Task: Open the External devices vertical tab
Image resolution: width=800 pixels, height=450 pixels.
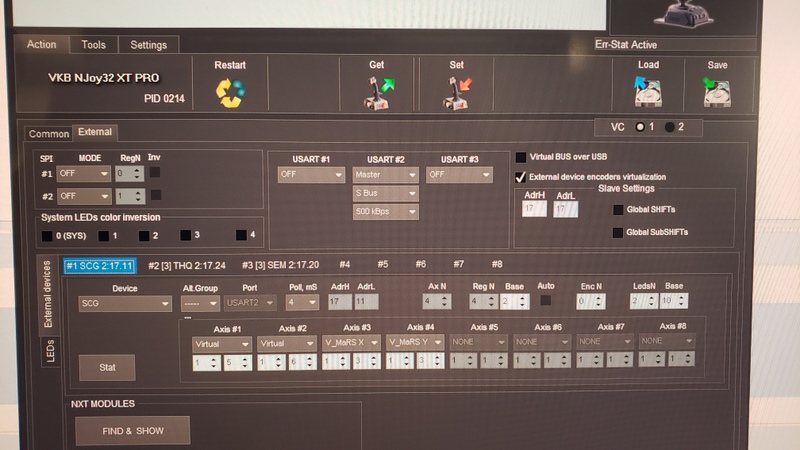Action: (47, 294)
